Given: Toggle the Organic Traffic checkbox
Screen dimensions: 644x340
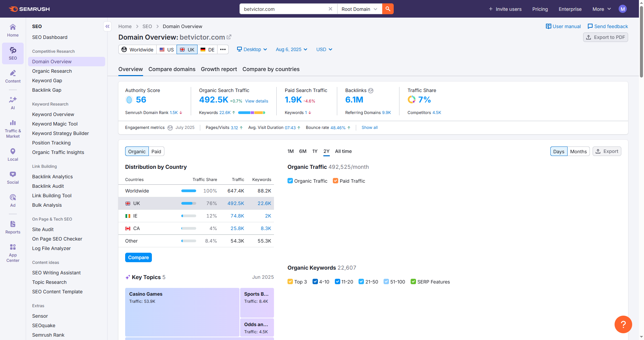Looking at the screenshot, I should [x=290, y=181].
